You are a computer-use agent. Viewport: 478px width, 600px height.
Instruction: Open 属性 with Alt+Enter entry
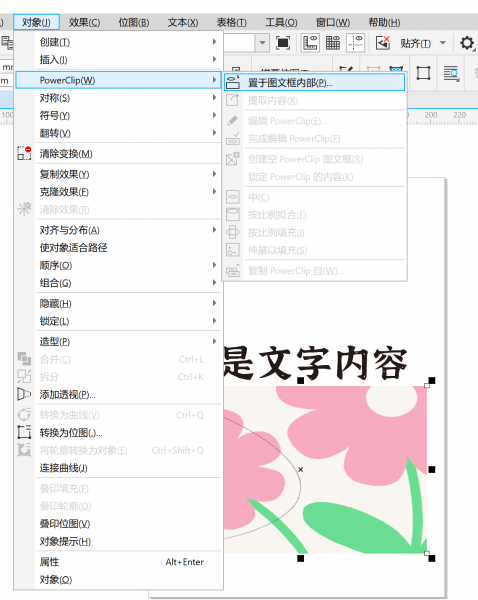(x=118, y=562)
